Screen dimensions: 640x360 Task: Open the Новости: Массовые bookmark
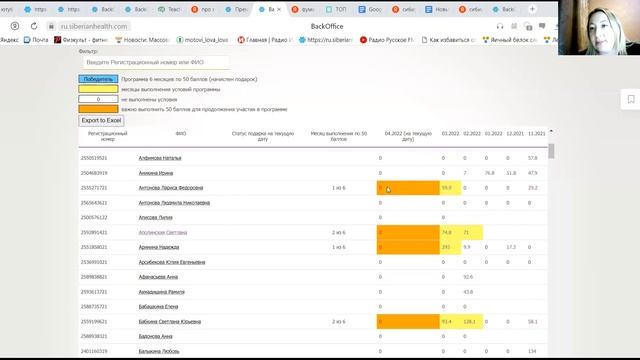coord(142,40)
